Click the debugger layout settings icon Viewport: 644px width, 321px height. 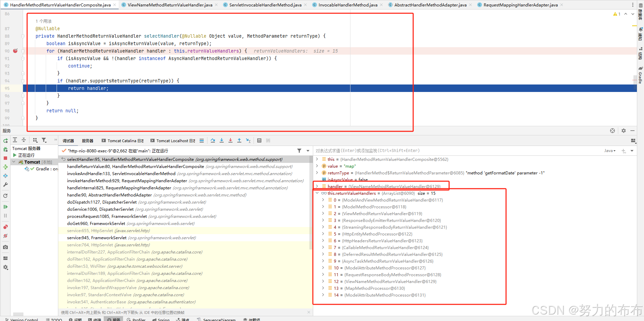click(633, 140)
